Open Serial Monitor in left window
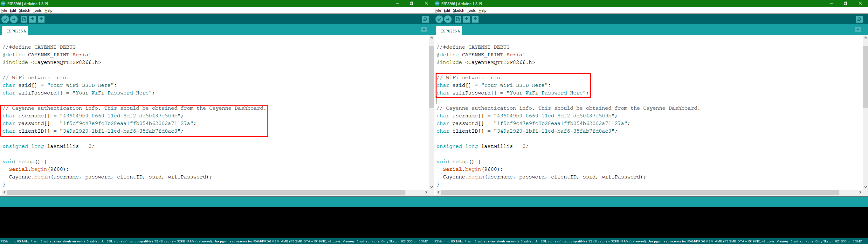The image size is (868, 244). coord(425,19)
